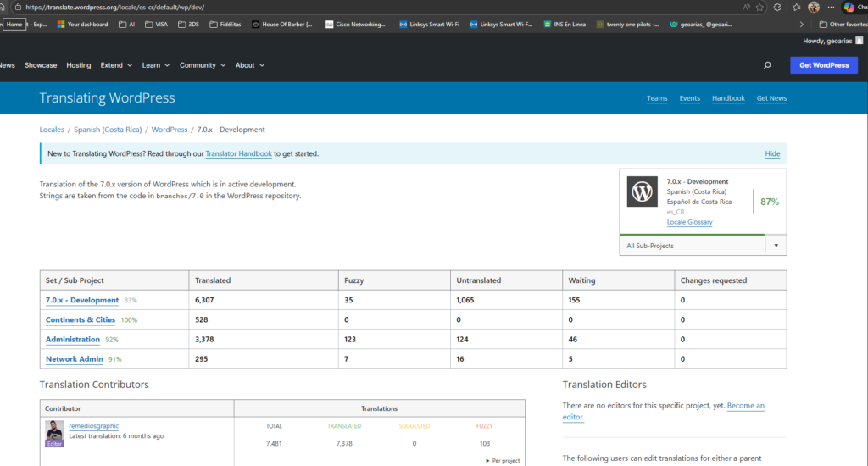Screen dimensions: 868x466
Task: Expand the Community menu in top navigation
Action: point(202,65)
